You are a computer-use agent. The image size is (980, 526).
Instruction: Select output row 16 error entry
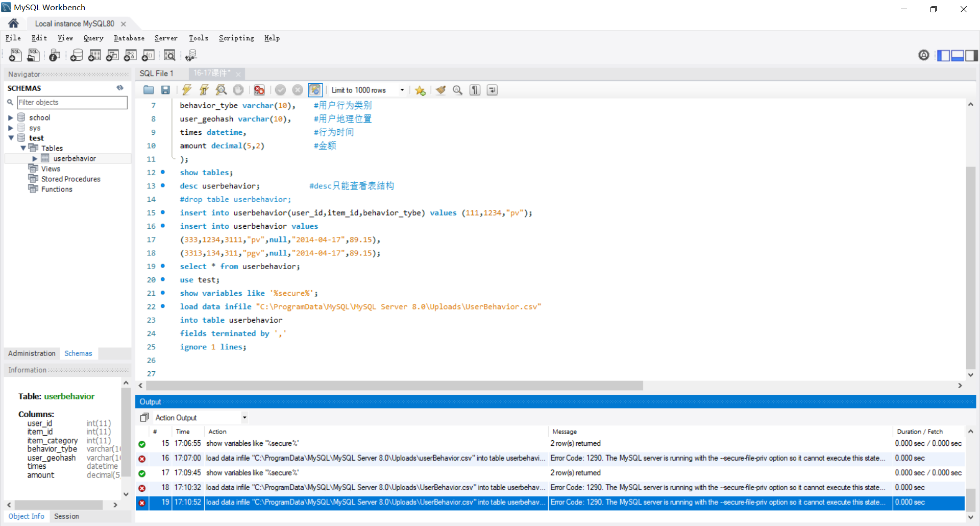[x=550, y=458]
